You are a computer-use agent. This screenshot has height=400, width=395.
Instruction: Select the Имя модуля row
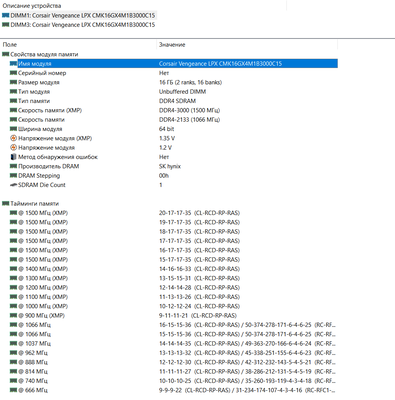(173, 63)
